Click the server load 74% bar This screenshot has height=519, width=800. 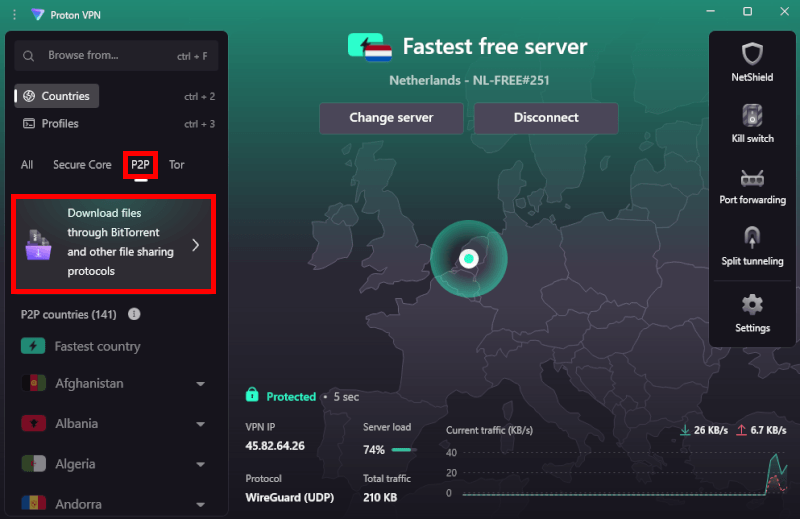click(x=403, y=450)
